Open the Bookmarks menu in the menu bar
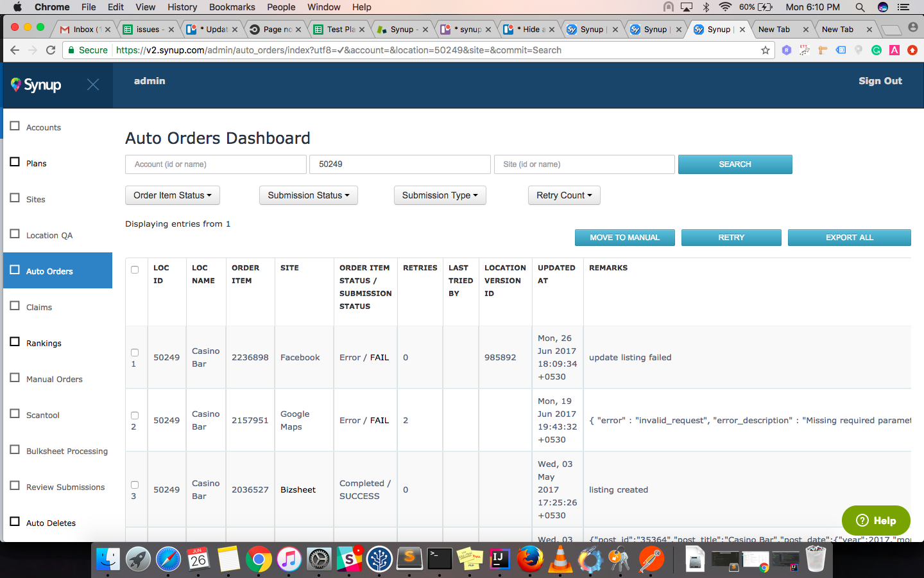Image resolution: width=924 pixels, height=578 pixels. click(x=232, y=7)
